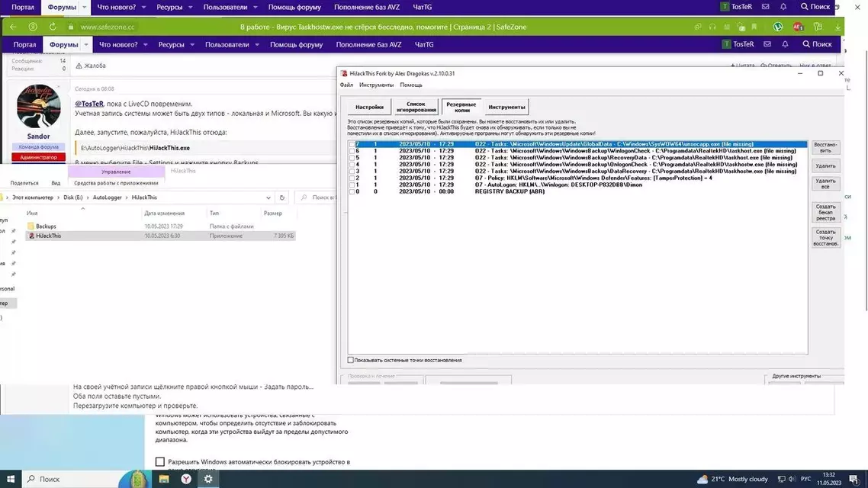Screen dimensions: 868x488
Task: Open browser downloads arrow icon
Action: coord(837,27)
